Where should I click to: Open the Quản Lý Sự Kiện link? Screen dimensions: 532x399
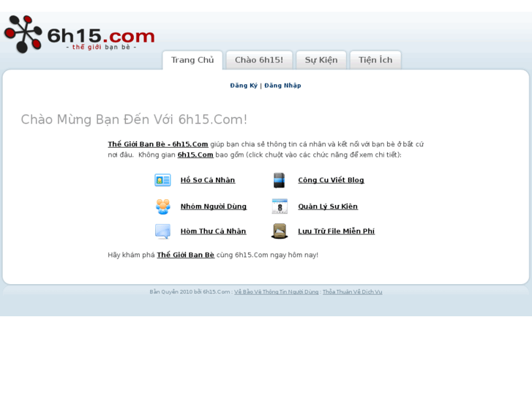(x=328, y=206)
